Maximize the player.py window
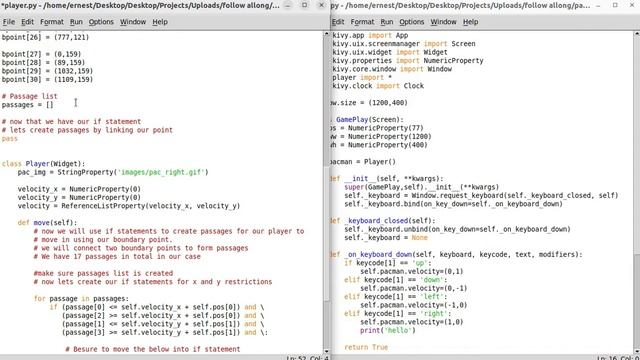 (304, 5)
